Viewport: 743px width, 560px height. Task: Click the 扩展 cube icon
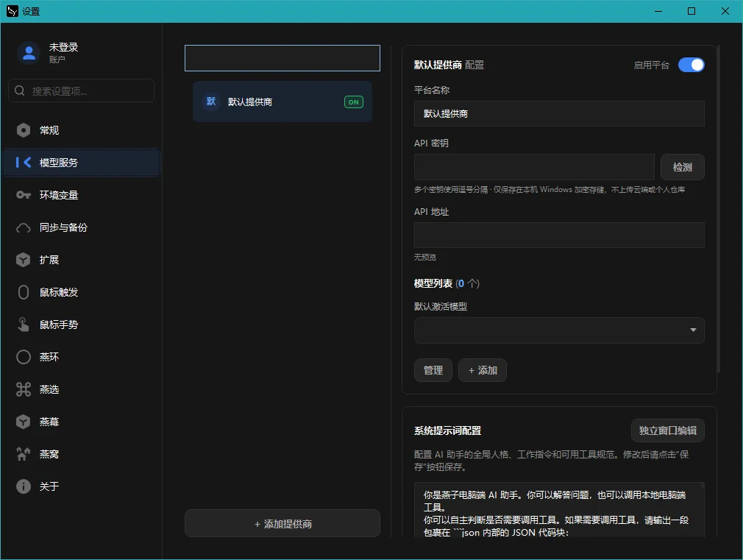(24, 260)
